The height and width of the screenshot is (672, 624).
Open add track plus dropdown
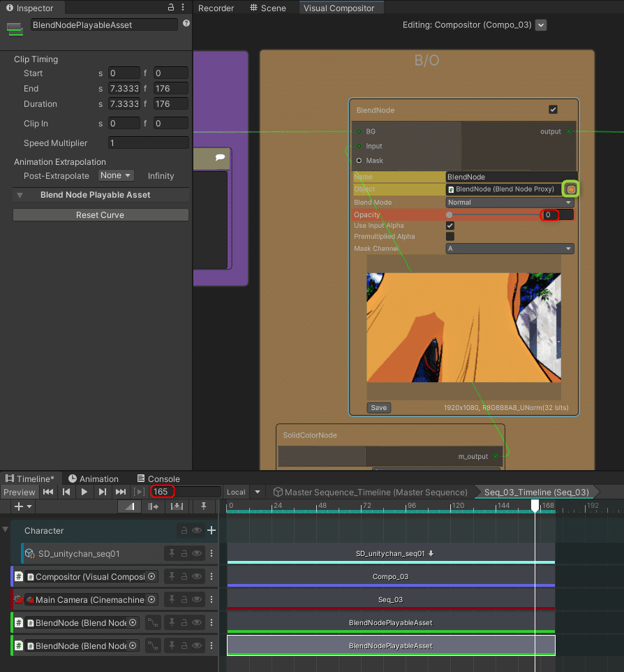23,506
